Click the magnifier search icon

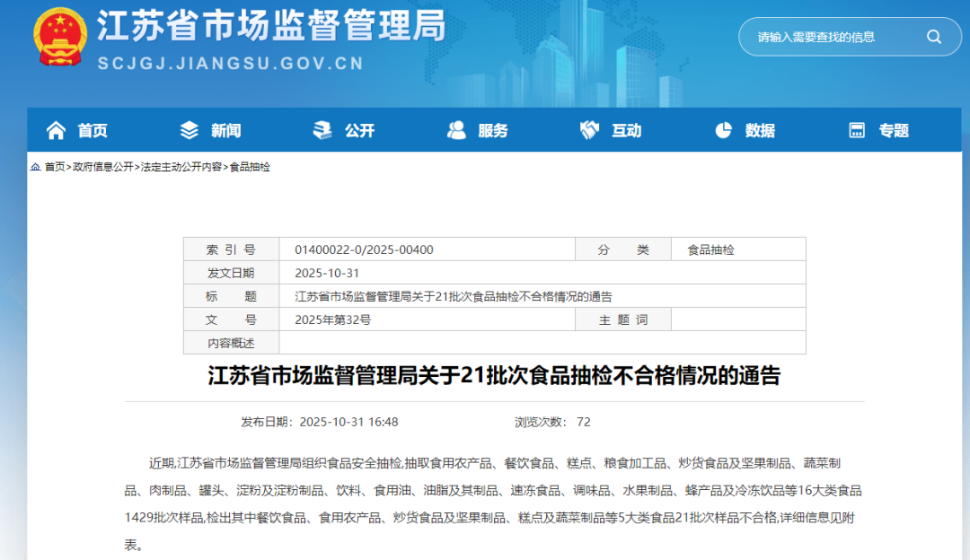(x=934, y=37)
